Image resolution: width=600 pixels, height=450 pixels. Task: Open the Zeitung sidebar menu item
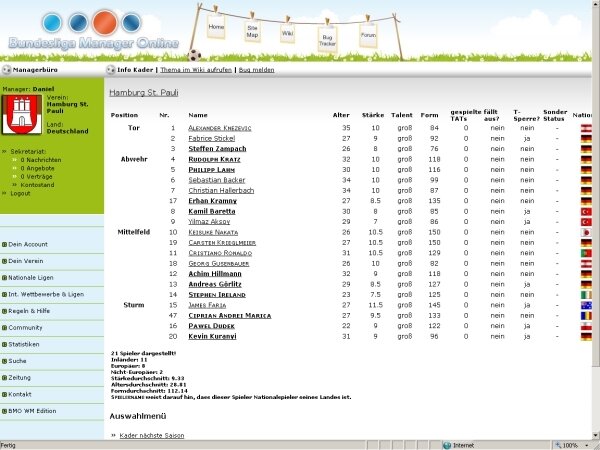click(x=26, y=377)
